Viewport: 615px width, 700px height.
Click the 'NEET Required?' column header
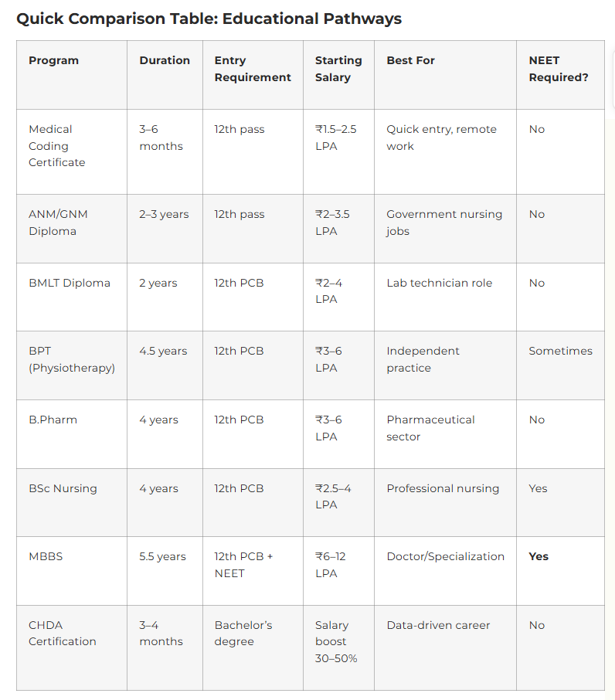[558, 69]
